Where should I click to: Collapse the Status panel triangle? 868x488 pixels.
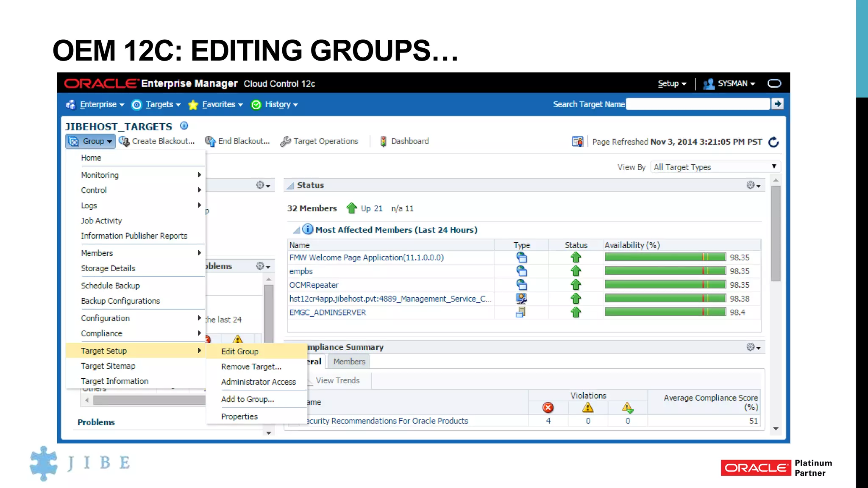click(x=290, y=186)
